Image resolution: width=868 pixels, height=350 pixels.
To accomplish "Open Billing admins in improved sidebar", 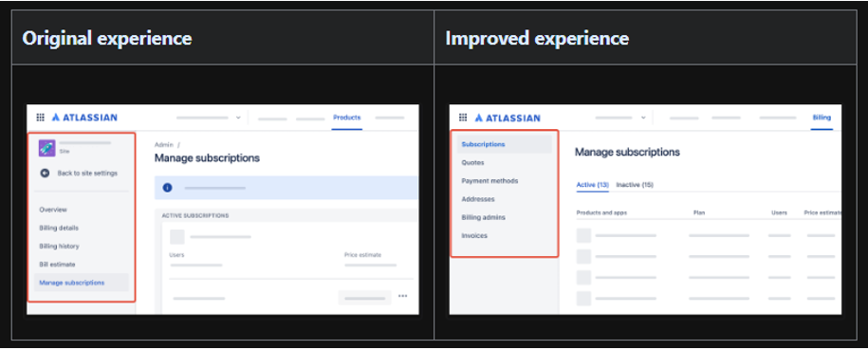I will coord(483,217).
